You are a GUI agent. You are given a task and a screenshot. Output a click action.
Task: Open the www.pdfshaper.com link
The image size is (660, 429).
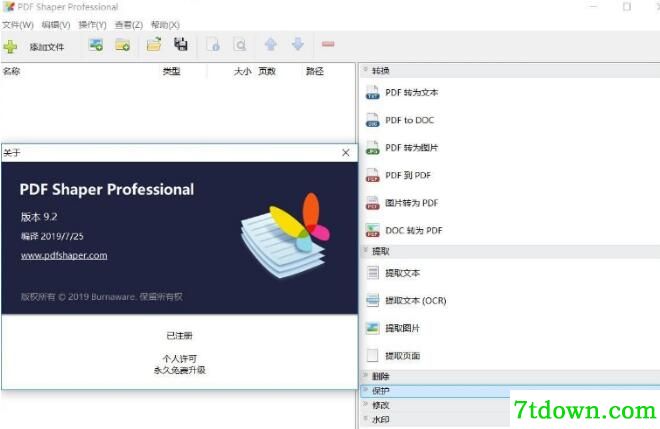64,256
